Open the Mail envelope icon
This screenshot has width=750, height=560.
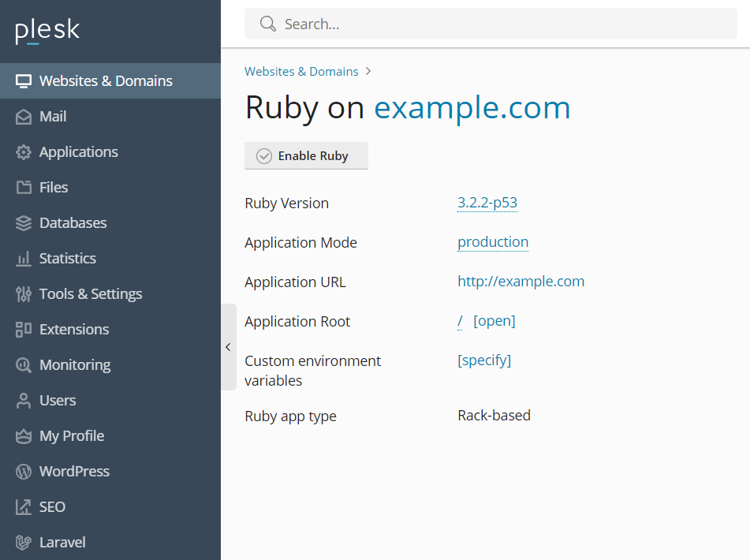[x=24, y=117]
